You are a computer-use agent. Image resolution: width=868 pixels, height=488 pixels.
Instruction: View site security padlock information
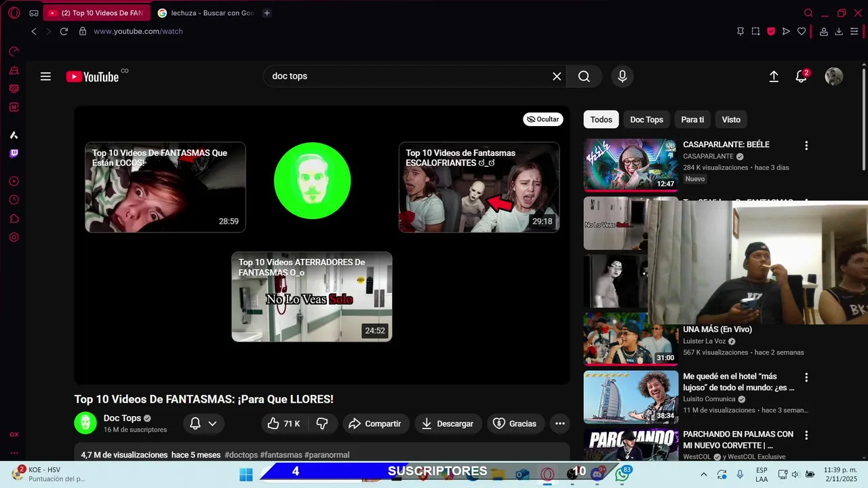tap(83, 31)
